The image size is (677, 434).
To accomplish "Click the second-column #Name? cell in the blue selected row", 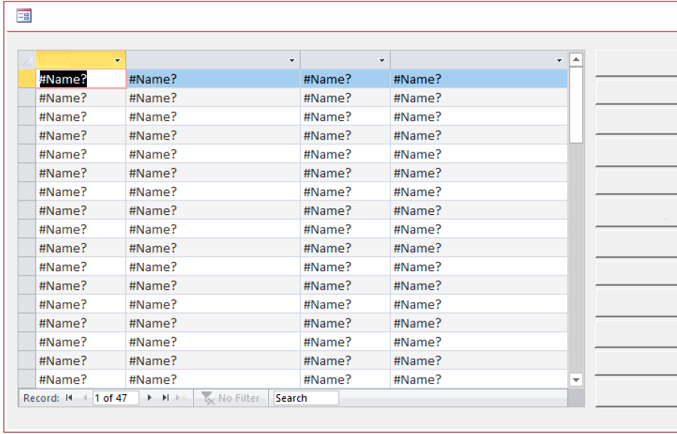I will 213,79.
